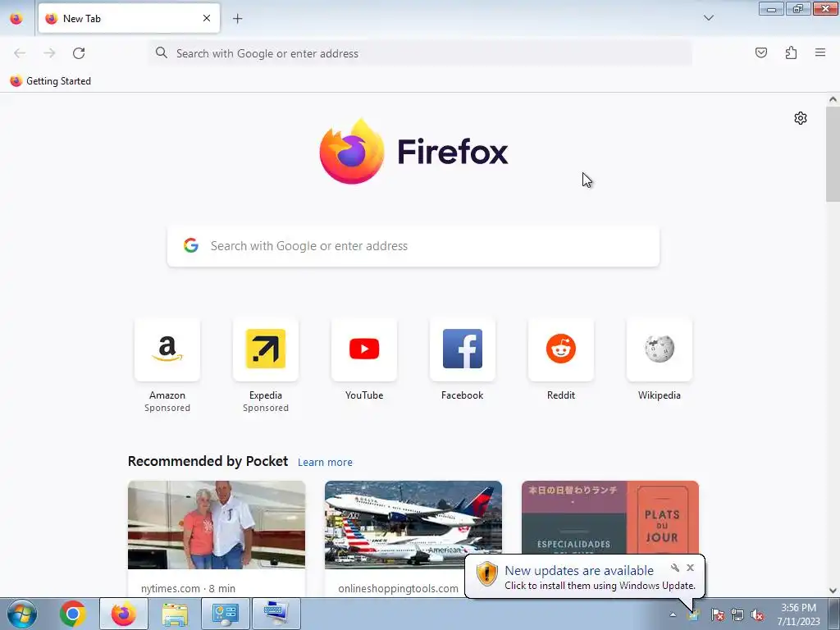Viewport: 840px width, 630px height.
Task: Click nytimes.com · 8 min label
Action: pyautogui.click(x=188, y=588)
